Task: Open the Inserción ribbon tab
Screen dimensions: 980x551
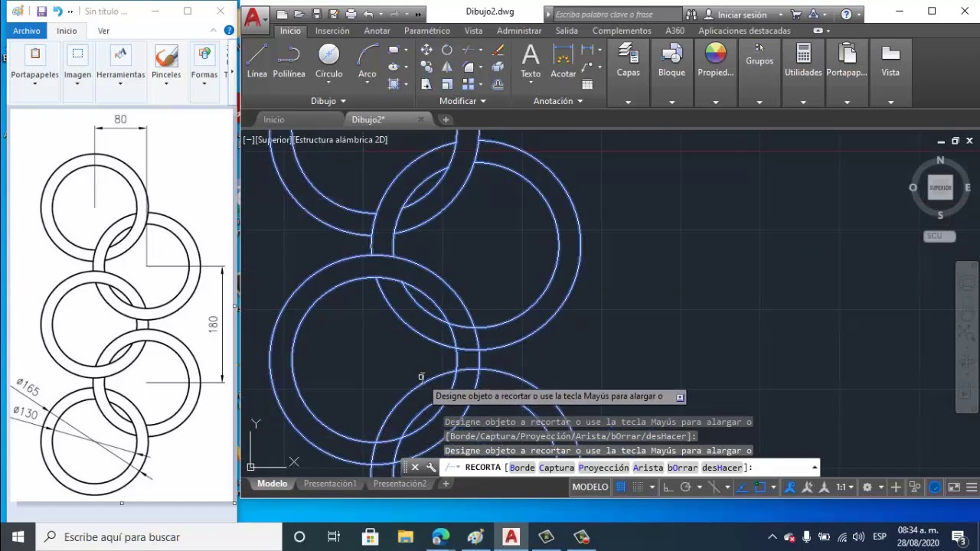Action: pos(332,31)
